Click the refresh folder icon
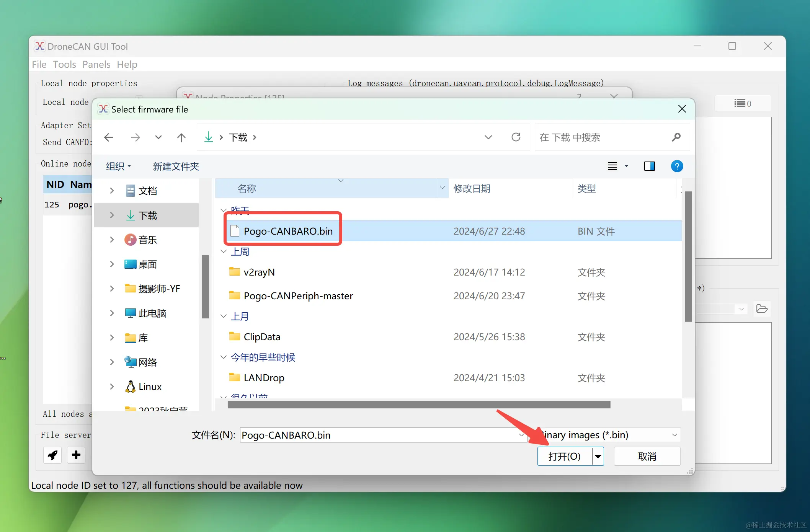 [516, 137]
